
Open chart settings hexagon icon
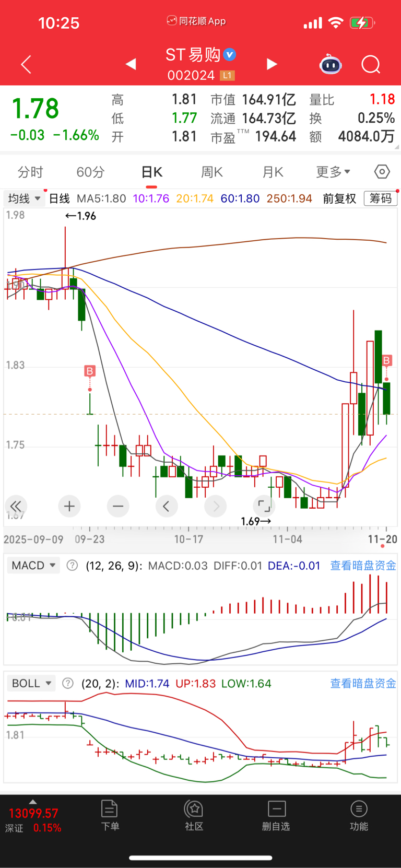[382, 171]
